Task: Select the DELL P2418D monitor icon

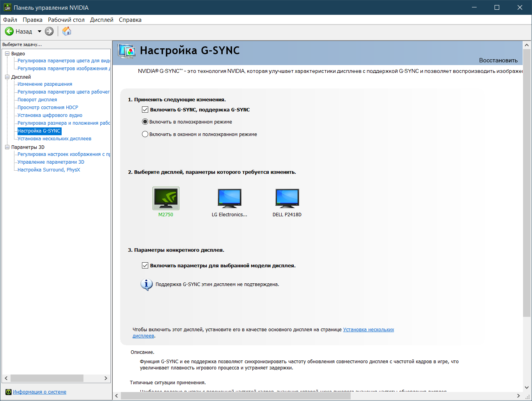Action: [287, 198]
